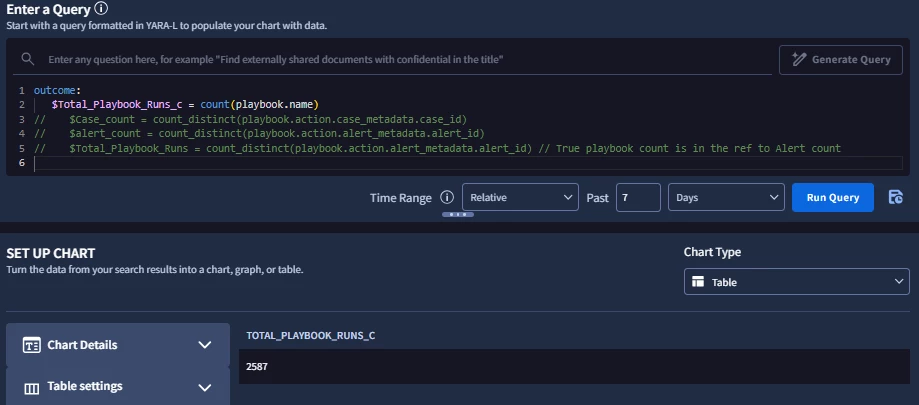The image size is (919, 405).
Task: Expand the Chart Details section
Action: click(117, 345)
